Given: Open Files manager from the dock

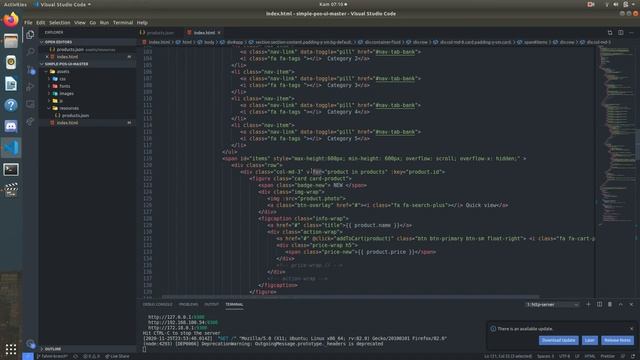Looking at the screenshot, I should [11, 41].
